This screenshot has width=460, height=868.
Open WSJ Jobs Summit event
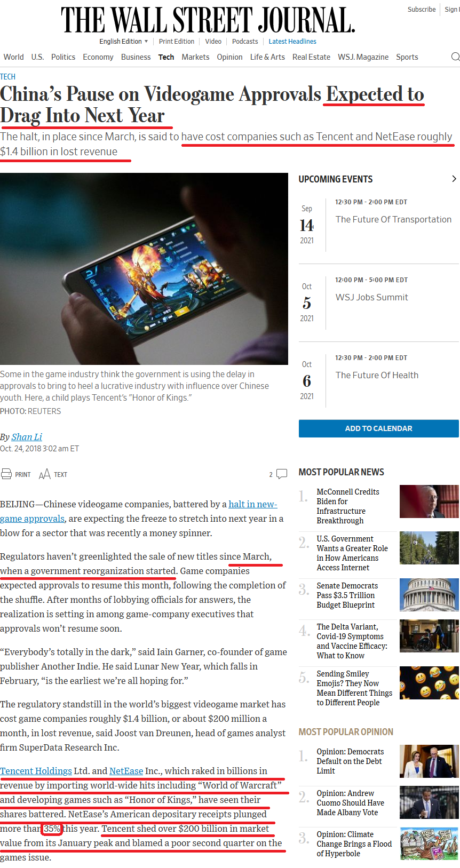371,297
